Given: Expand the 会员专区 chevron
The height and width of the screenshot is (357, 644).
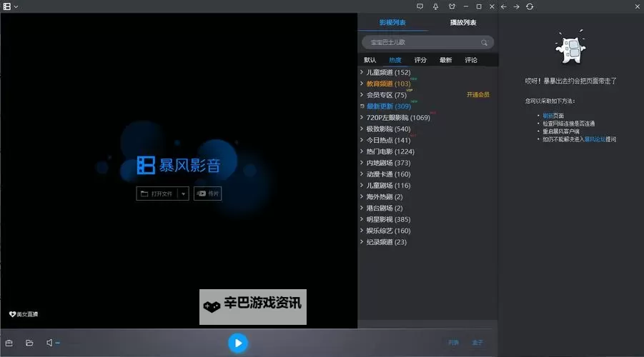Looking at the screenshot, I should point(362,95).
